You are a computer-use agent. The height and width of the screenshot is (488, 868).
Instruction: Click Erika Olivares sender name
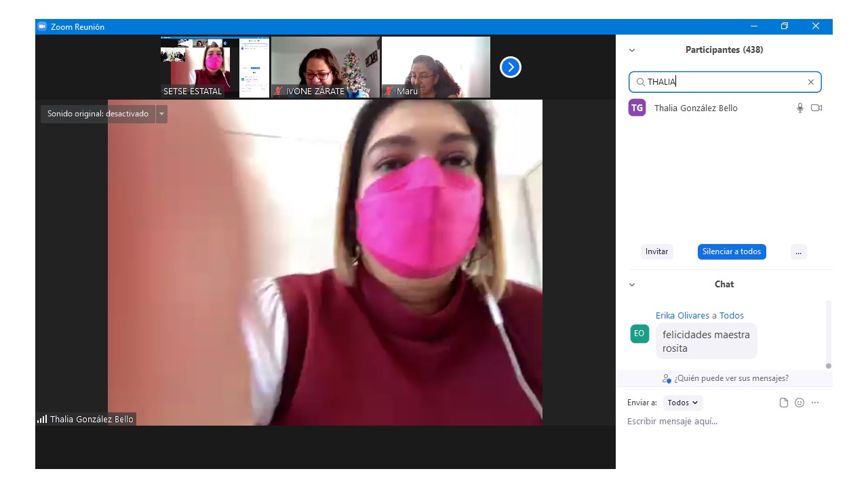click(682, 316)
